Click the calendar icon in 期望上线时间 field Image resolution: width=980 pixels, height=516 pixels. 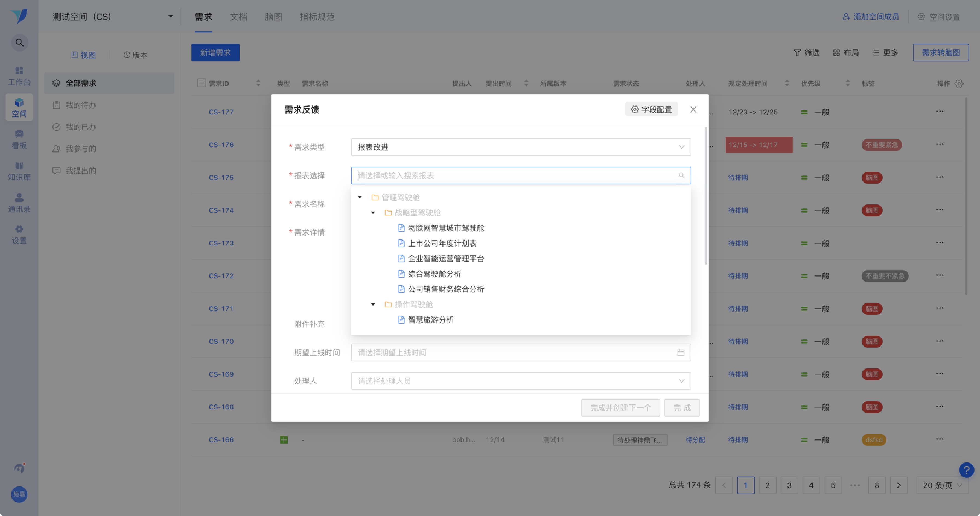pyautogui.click(x=680, y=353)
